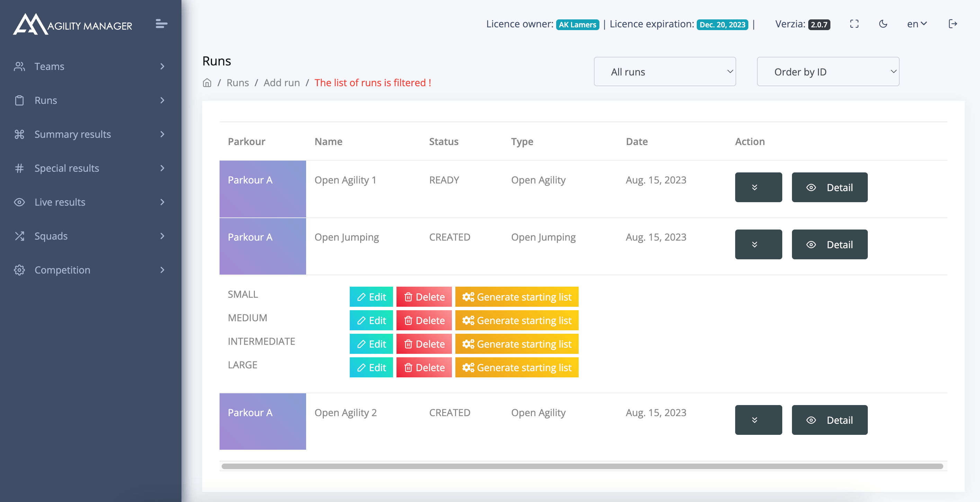Open the en language dropdown

pyautogui.click(x=917, y=24)
